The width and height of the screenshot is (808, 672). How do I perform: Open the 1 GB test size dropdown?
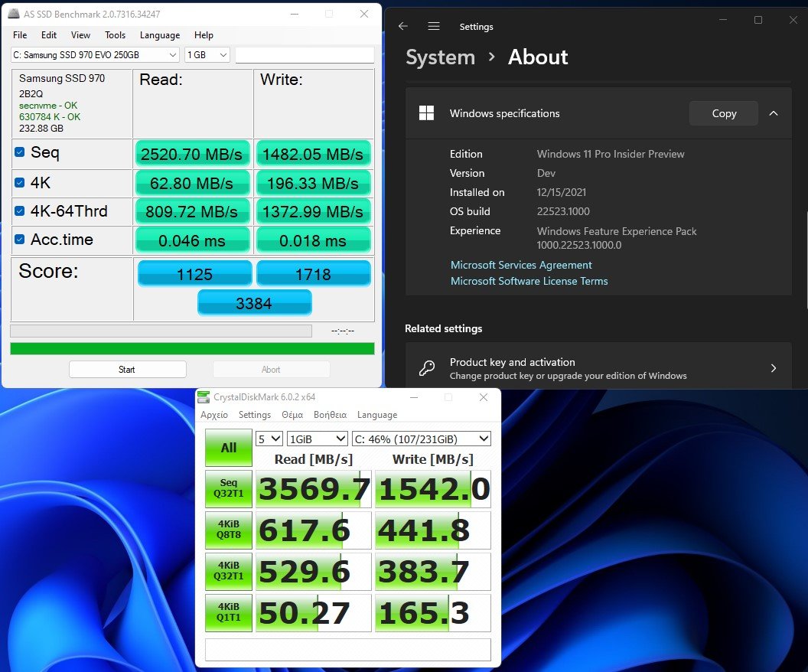207,54
